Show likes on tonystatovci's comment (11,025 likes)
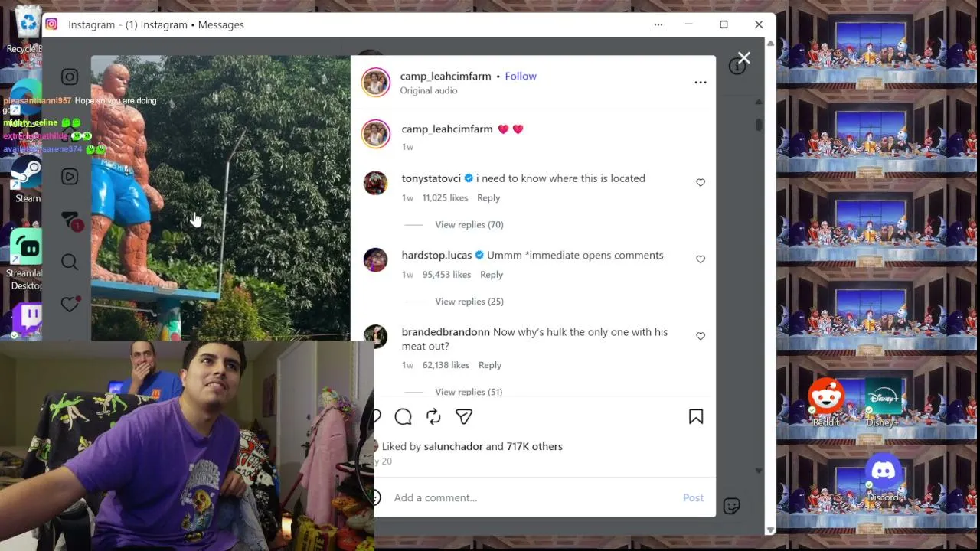The image size is (980, 551). [x=445, y=197]
